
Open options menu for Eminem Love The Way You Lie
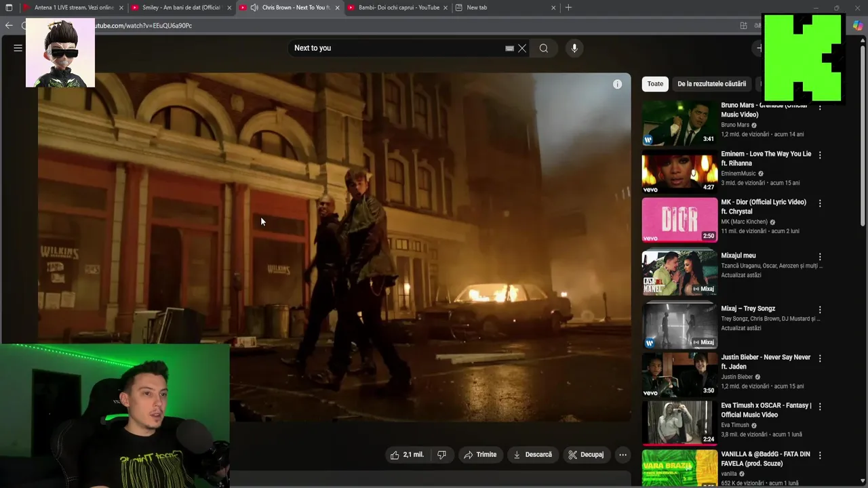[x=820, y=155]
